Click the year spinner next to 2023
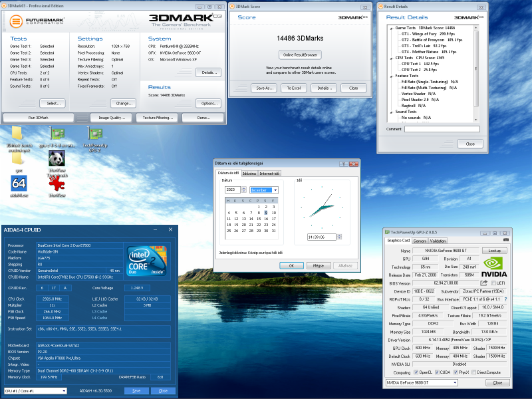Viewport: 532px width, 399px height. coord(244,190)
